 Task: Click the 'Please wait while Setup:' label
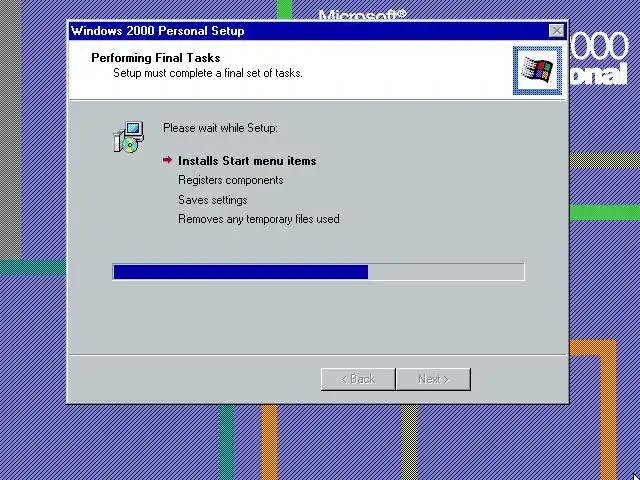point(220,128)
